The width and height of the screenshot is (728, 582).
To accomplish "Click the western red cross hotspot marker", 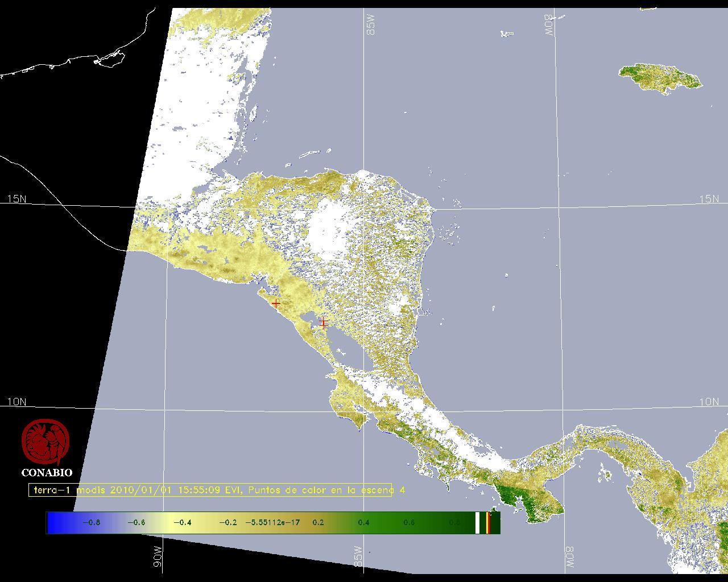I will click(x=276, y=304).
